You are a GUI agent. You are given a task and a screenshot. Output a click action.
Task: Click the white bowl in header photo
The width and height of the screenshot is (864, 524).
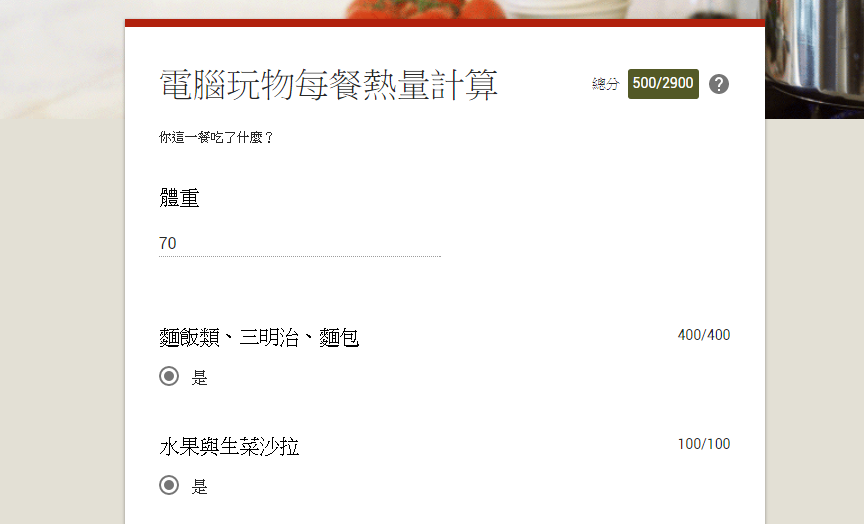[x=568, y=8]
